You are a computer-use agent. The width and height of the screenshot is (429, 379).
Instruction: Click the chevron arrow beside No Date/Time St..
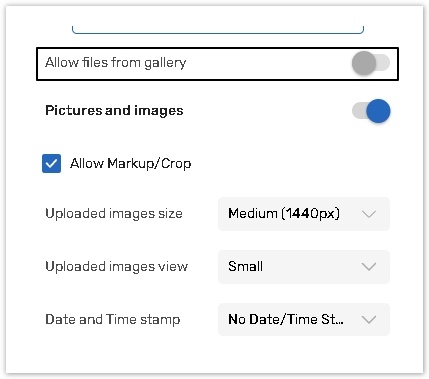(x=369, y=320)
